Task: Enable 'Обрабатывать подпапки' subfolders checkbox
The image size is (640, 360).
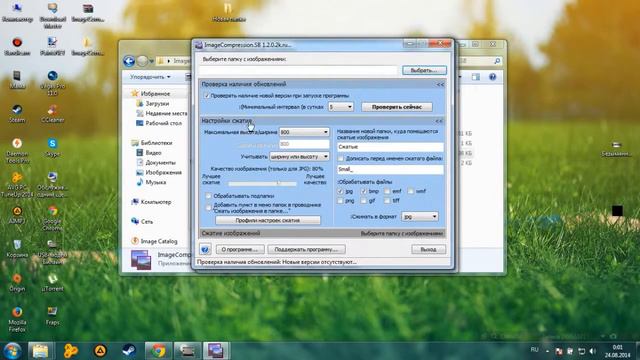Action: (209, 196)
